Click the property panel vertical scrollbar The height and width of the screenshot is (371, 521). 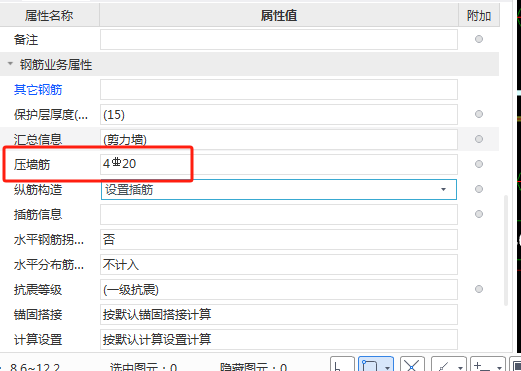(506, 250)
